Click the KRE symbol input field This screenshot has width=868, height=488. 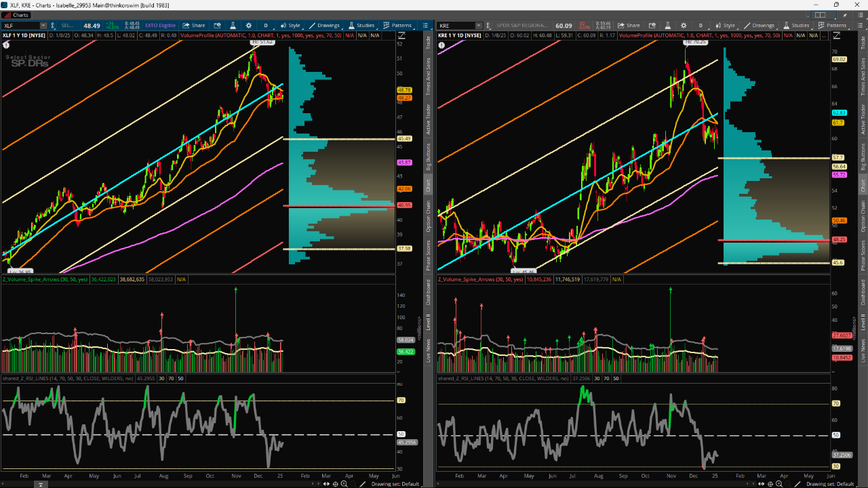(x=456, y=26)
